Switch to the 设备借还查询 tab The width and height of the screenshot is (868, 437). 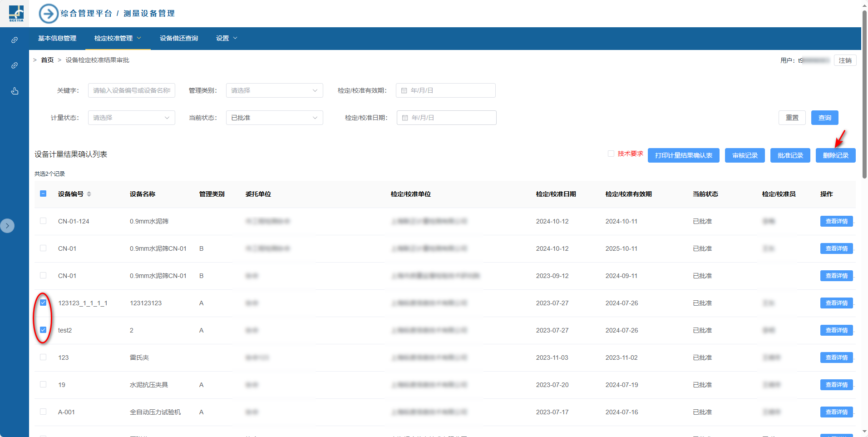point(179,38)
